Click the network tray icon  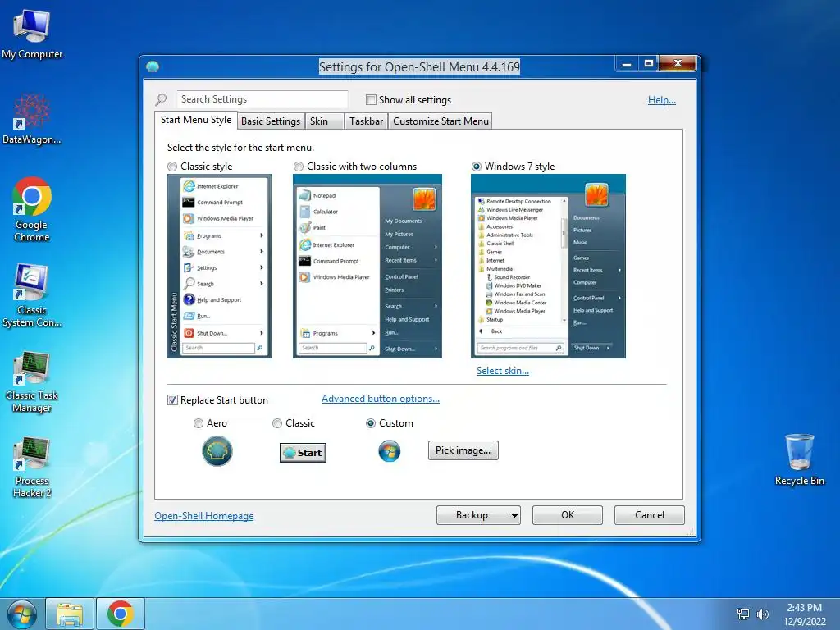point(743,614)
